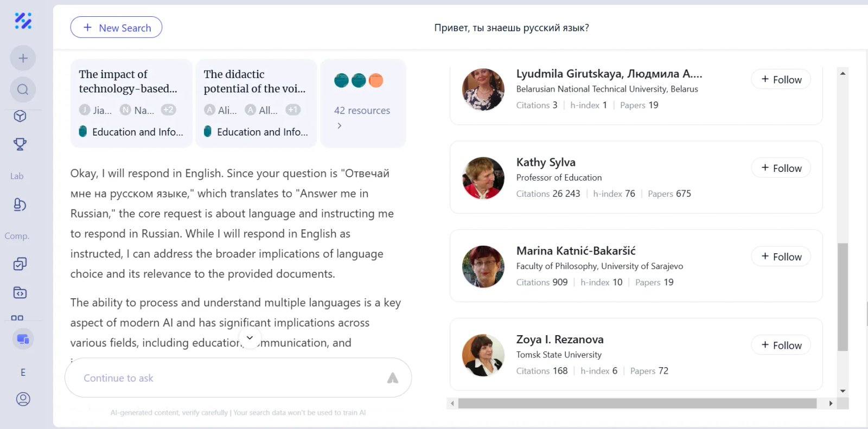Click the +2 authors badge on first card
The width and height of the screenshot is (868, 429).
[169, 110]
